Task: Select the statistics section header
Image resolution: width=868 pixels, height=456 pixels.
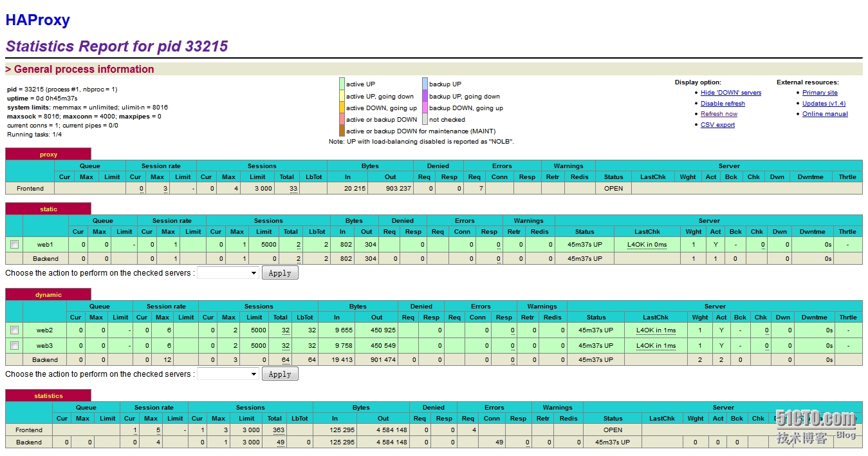Action: point(48,396)
